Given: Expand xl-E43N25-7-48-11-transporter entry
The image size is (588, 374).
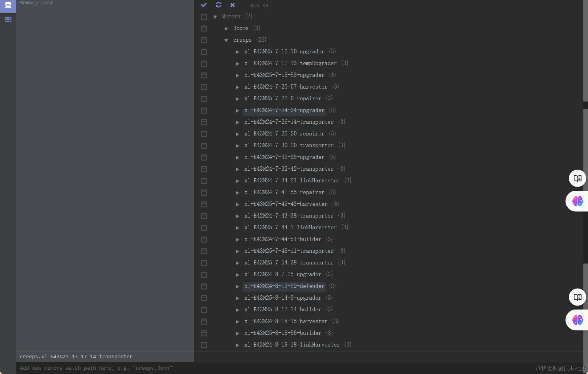Looking at the screenshot, I should [237, 251].
